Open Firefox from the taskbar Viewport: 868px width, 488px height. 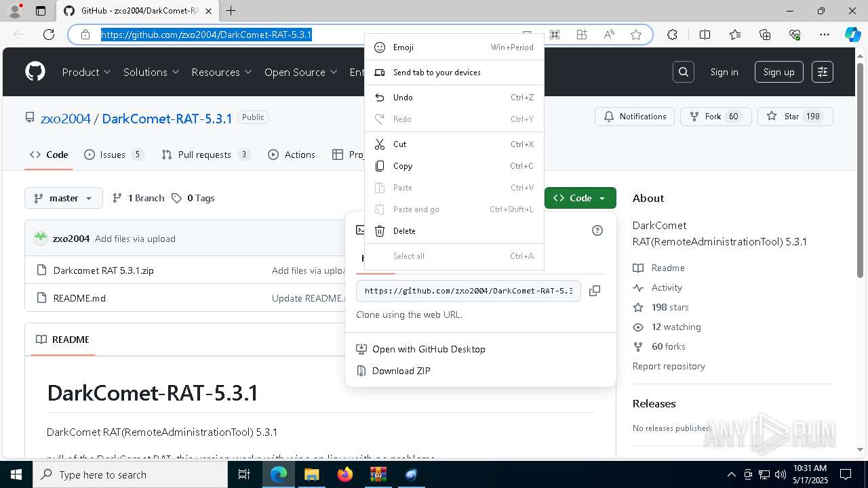(345, 474)
